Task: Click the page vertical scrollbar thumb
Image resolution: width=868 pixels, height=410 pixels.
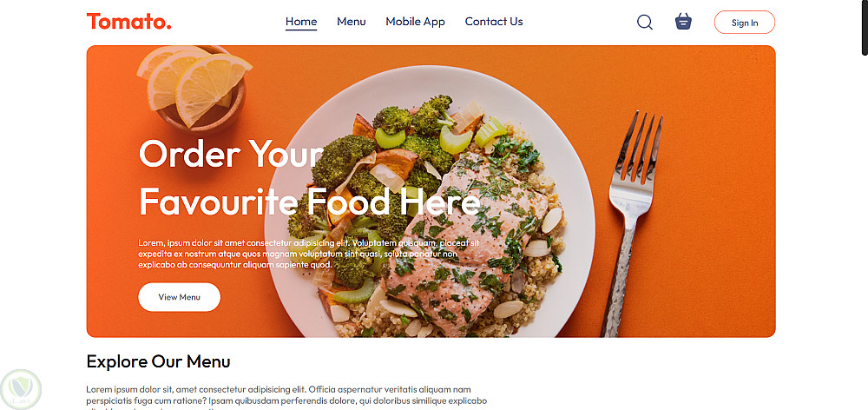Action: (865, 28)
